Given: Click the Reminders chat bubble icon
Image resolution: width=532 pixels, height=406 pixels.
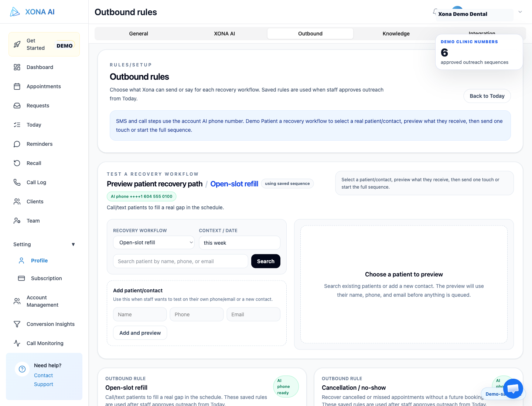Looking at the screenshot, I should [17, 144].
